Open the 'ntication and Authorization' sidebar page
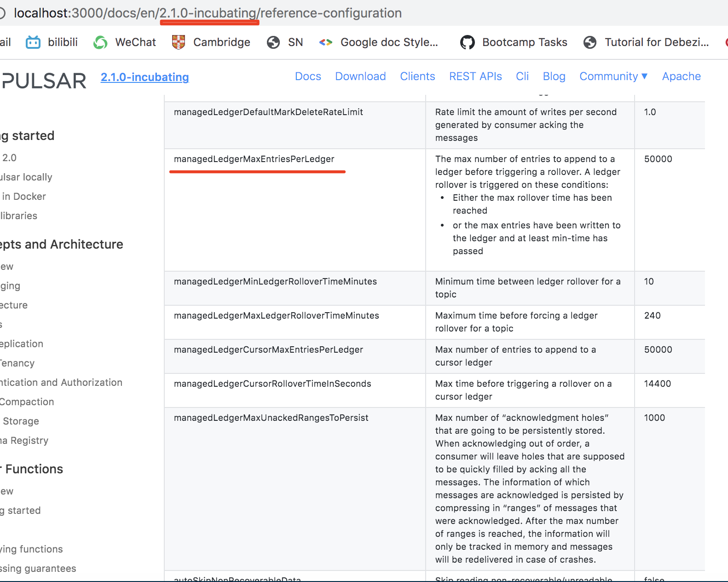 [61, 383]
